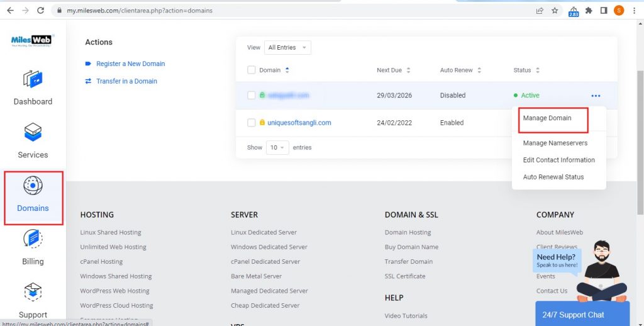The width and height of the screenshot is (644, 326).
Task: Toggle the browser side panel icon
Action: tap(603, 11)
